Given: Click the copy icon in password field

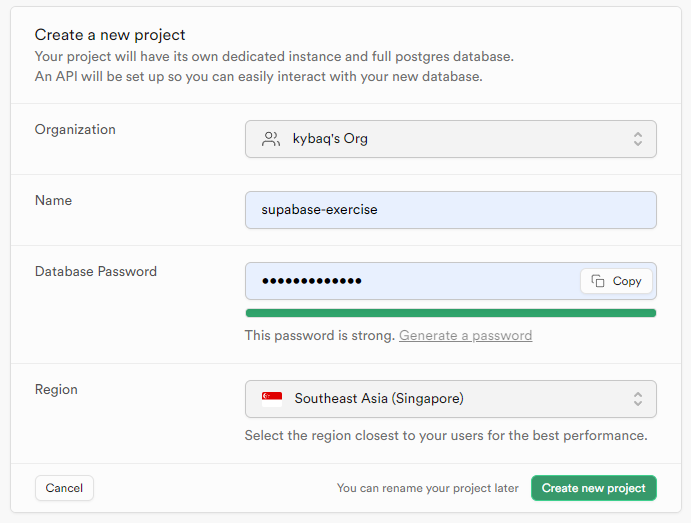Looking at the screenshot, I should pyautogui.click(x=598, y=281).
